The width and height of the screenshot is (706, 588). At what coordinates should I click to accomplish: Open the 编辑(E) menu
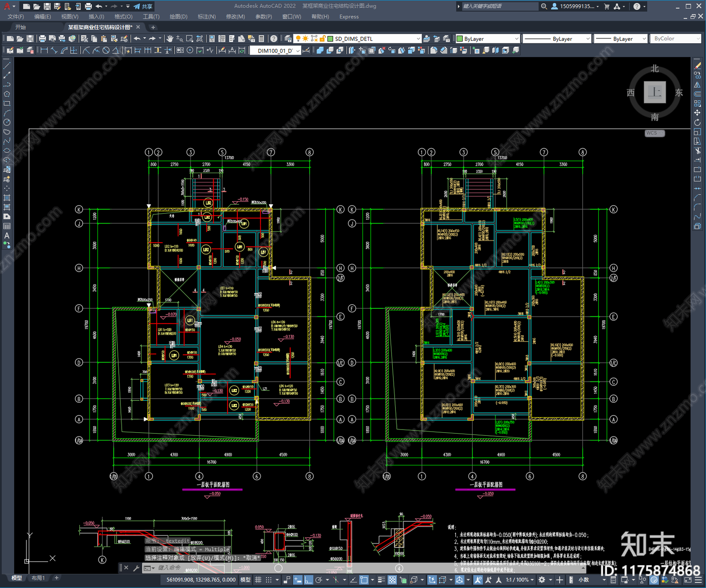tap(42, 17)
